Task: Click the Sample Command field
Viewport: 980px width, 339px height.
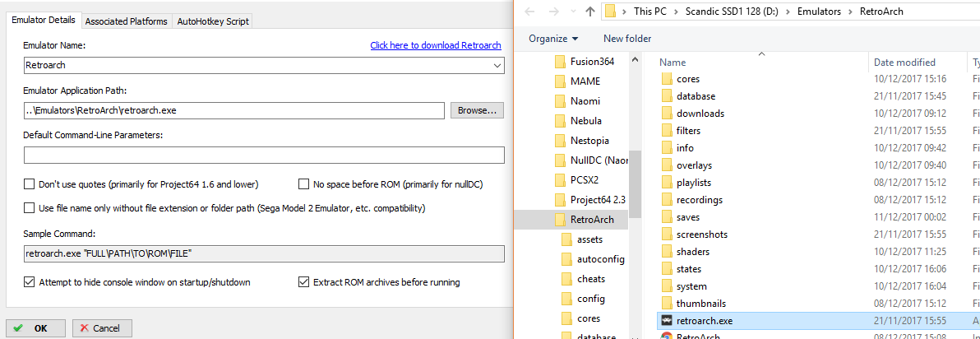Action: coord(264,254)
